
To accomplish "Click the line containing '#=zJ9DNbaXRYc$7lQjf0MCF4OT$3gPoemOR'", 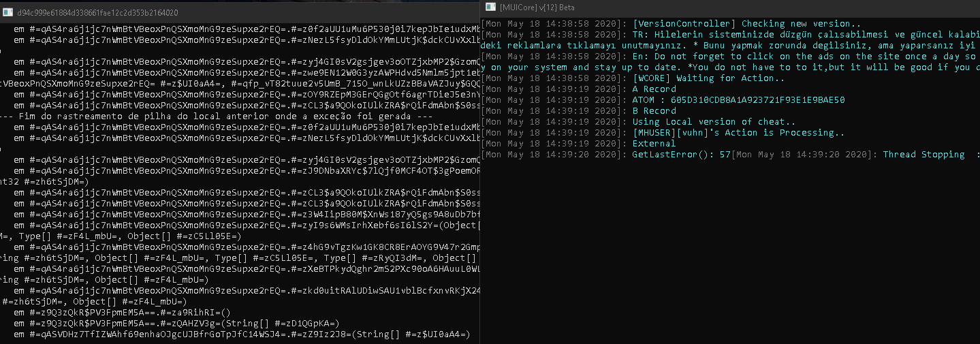I will click(x=247, y=170).
